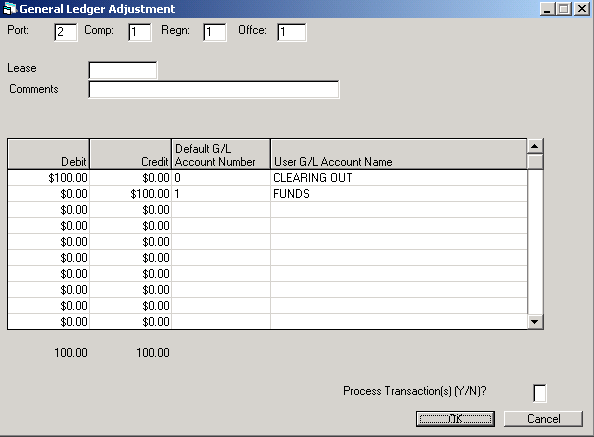The image size is (594, 437).
Task: Select the $100.00 debit cell
Action: (x=48, y=178)
